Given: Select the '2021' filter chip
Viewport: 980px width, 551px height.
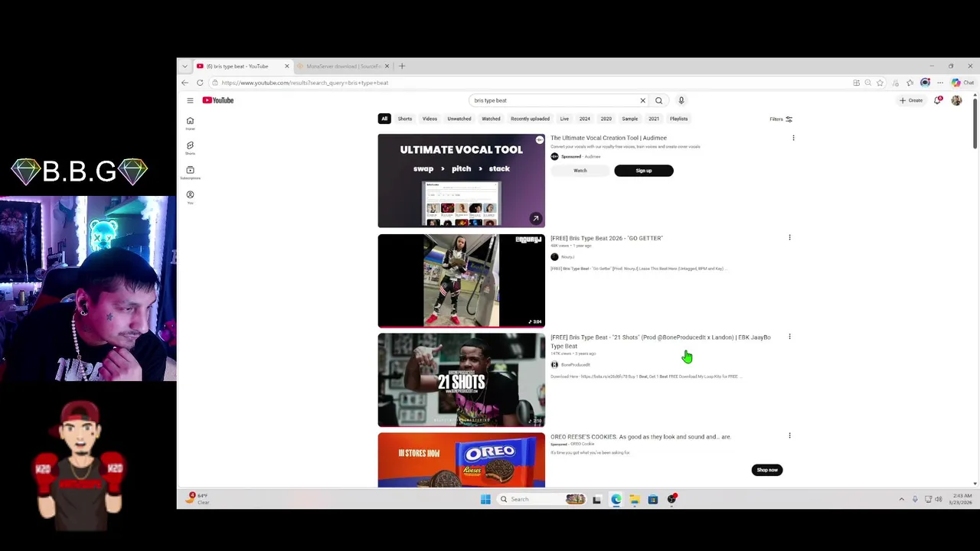Looking at the screenshot, I should [654, 119].
